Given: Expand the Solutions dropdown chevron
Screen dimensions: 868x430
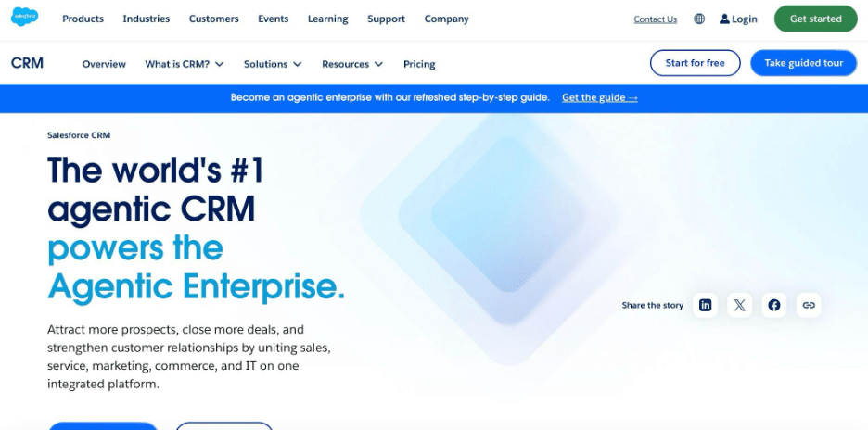Looking at the screenshot, I should [298, 64].
